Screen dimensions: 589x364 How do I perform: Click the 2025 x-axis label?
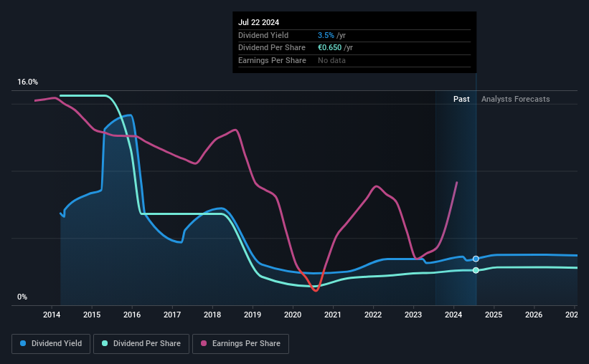pyautogui.click(x=494, y=315)
